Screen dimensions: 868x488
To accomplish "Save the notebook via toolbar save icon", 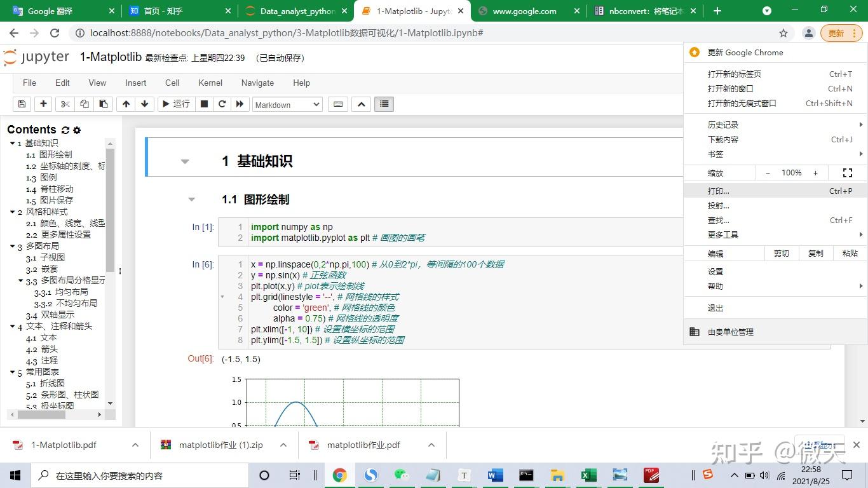I will (22, 104).
